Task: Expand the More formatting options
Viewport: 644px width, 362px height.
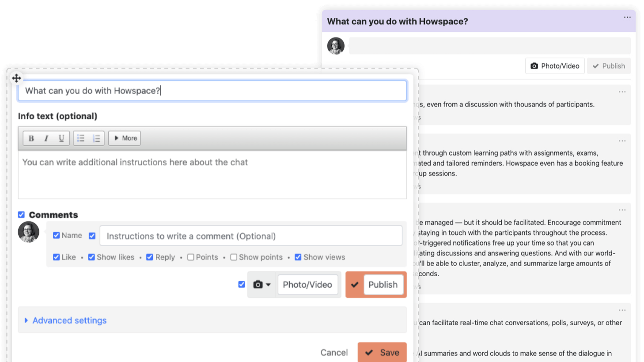Action: (x=125, y=138)
